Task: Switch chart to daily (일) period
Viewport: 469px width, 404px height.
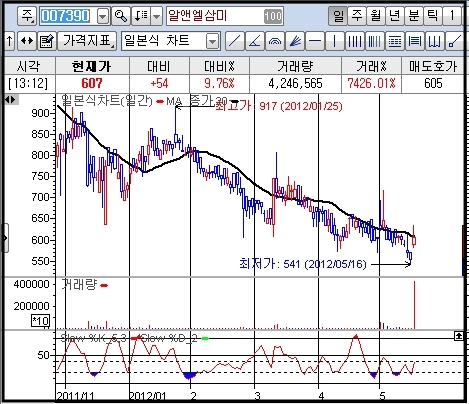Action: 338,16
